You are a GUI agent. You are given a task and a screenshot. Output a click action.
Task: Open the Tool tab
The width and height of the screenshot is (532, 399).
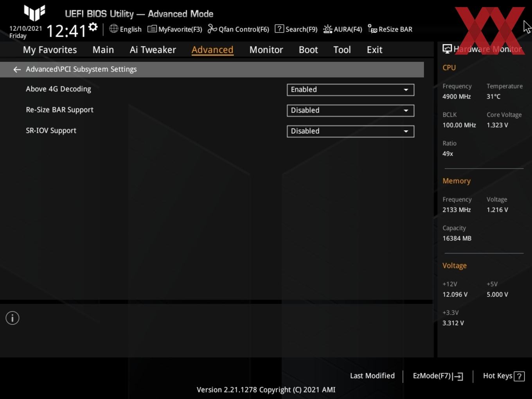point(342,50)
